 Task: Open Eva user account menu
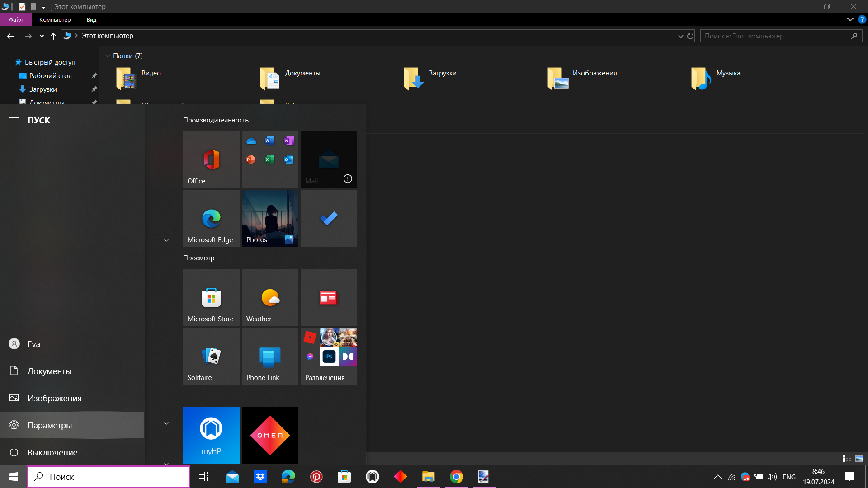point(72,344)
